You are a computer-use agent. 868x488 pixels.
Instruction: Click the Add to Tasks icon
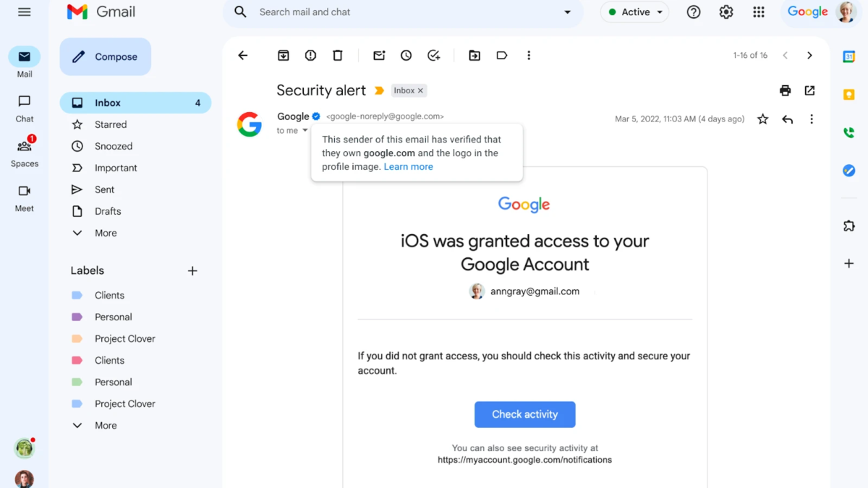434,56
